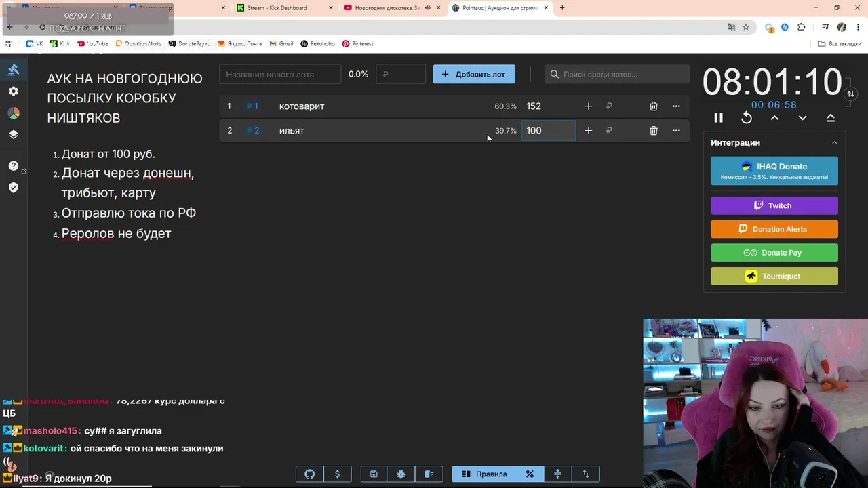Close the Pointauc tab
The image size is (868, 488).
tap(546, 8)
